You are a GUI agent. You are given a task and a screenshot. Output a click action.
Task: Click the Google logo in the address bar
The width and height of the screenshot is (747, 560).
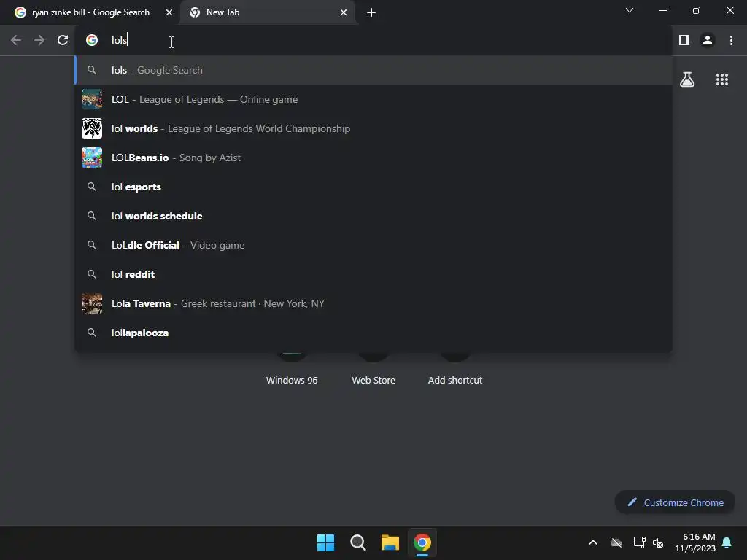pyautogui.click(x=92, y=41)
